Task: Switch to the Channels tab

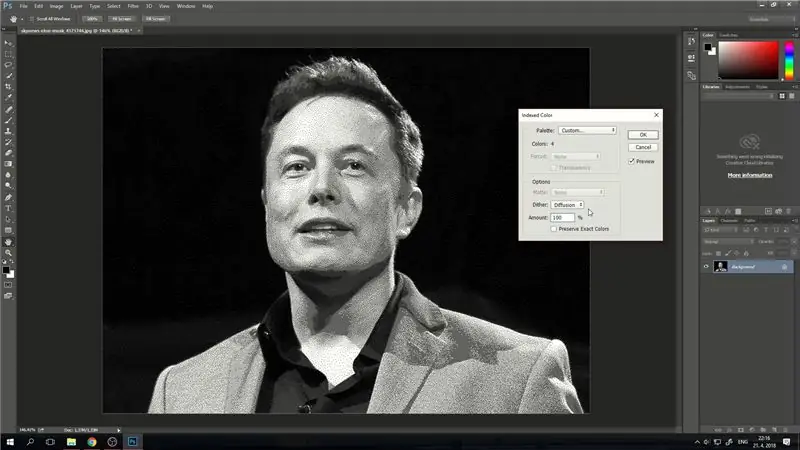Action: (x=729, y=220)
